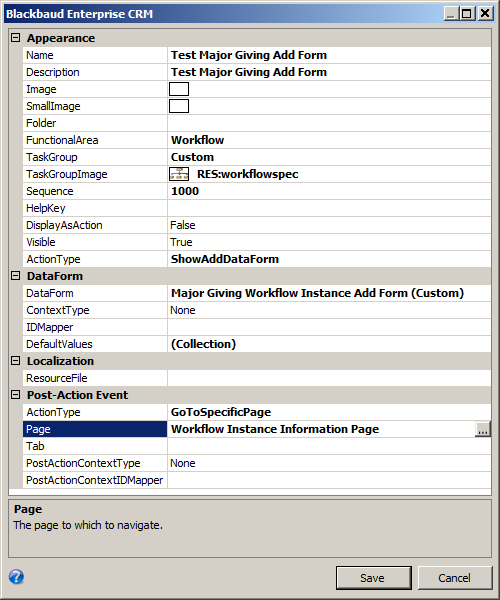Image resolution: width=500 pixels, height=600 pixels.
Task: Collapse the Post-Action Event category
Action: 15,395
